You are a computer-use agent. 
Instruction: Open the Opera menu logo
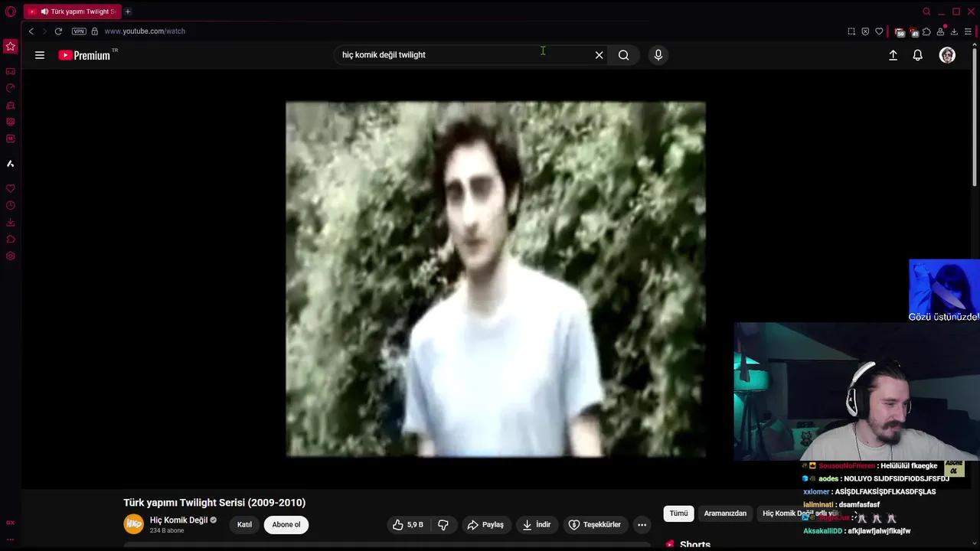(x=11, y=11)
